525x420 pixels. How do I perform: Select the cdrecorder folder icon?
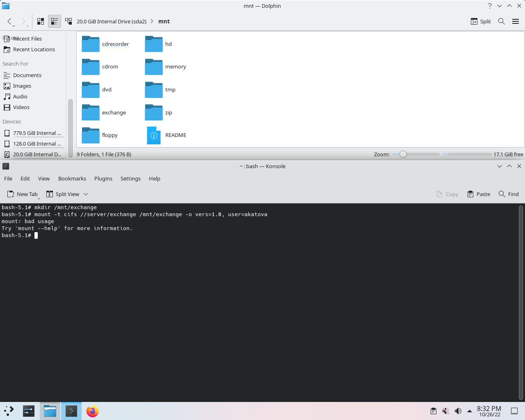[x=91, y=44]
